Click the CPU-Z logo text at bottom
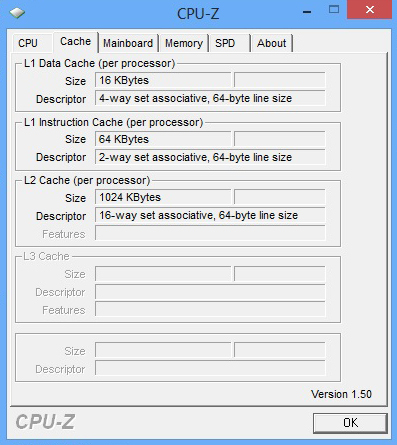The image size is (397, 445). [45, 422]
